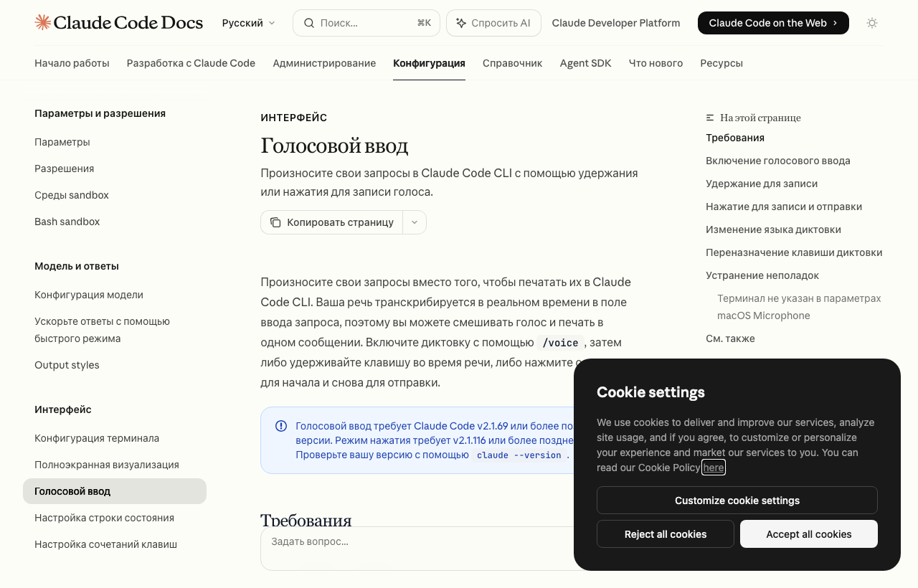Click the Копировать страницу button
Screen dimensions: 918x588
pos(332,222)
